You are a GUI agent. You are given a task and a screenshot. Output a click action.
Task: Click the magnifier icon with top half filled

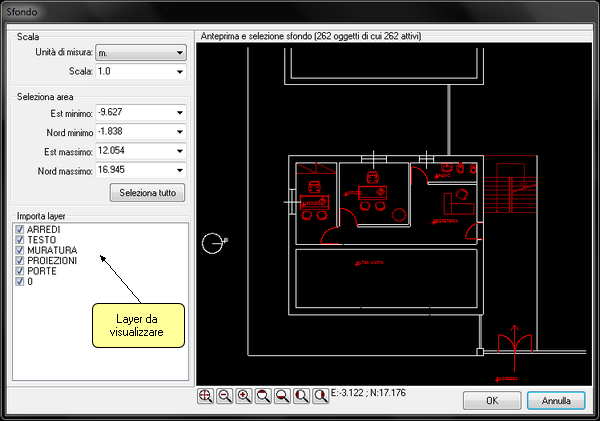click(263, 397)
